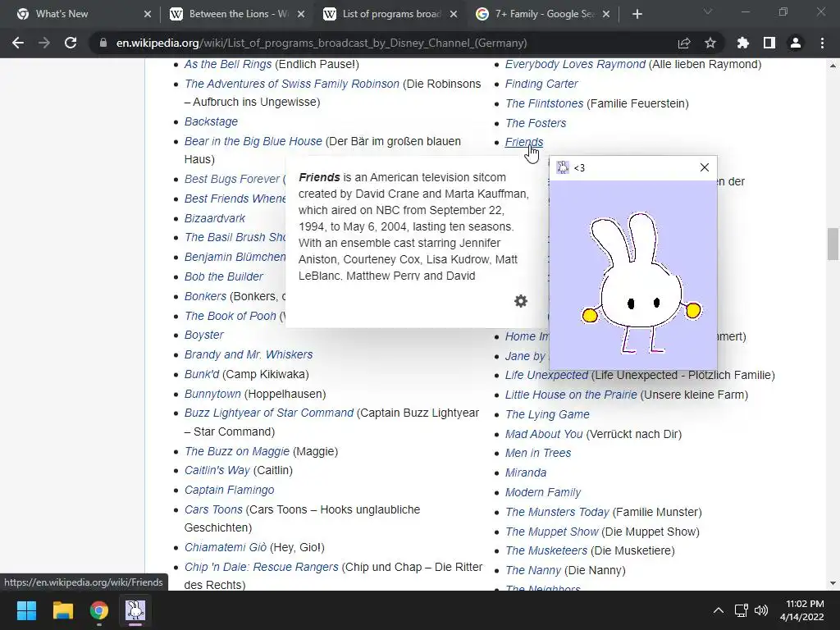Open the Extensions puzzle icon
840x630 pixels.
pos(743,43)
